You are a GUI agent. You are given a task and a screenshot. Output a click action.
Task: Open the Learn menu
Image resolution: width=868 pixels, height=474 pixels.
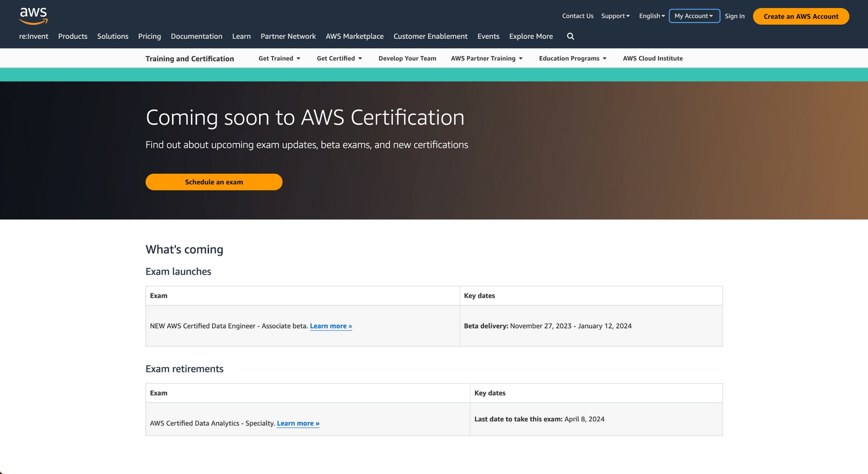point(241,36)
